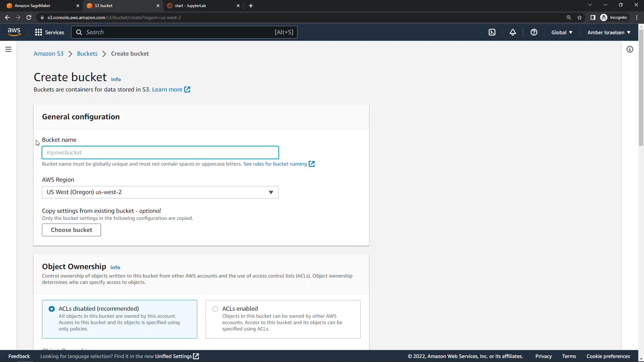The width and height of the screenshot is (644, 362).
Task: Click the Choose bucket button
Action: (x=71, y=230)
